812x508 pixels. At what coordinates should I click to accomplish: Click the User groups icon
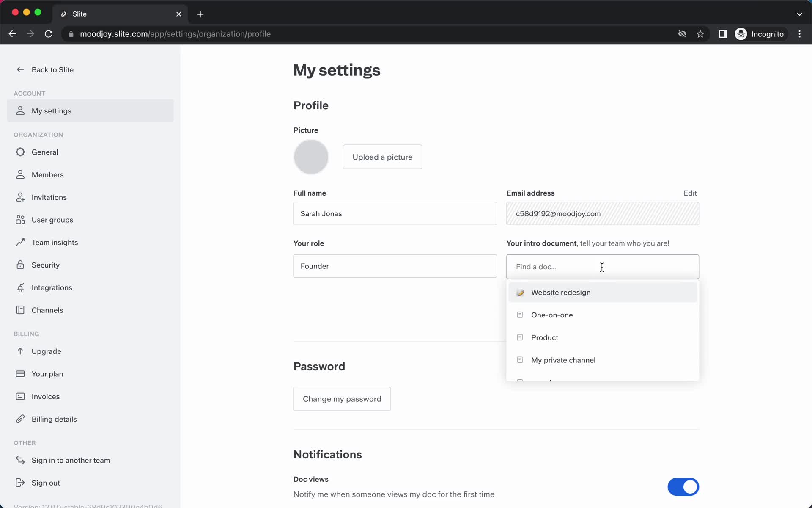pyautogui.click(x=20, y=219)
